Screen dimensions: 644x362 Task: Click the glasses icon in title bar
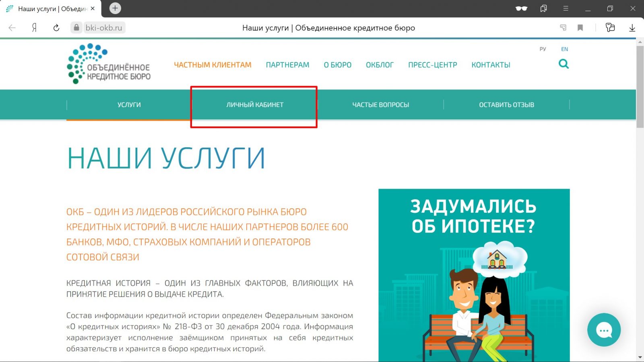[521, 8]
